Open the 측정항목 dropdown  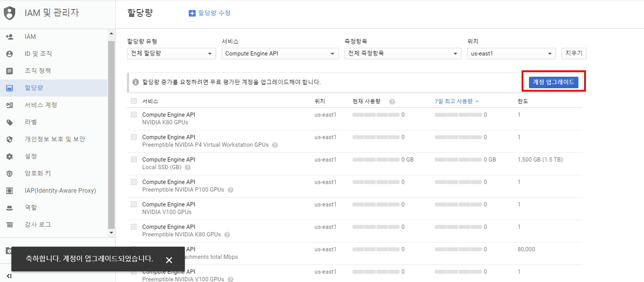point(402,53)
